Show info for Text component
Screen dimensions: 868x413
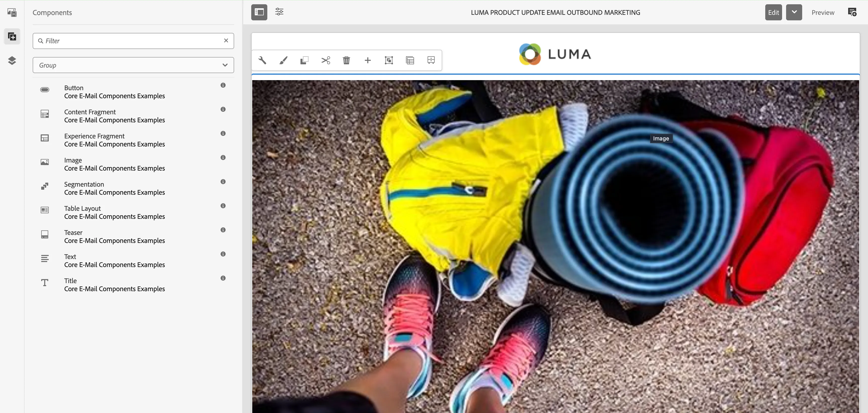[x=223, y=254]
